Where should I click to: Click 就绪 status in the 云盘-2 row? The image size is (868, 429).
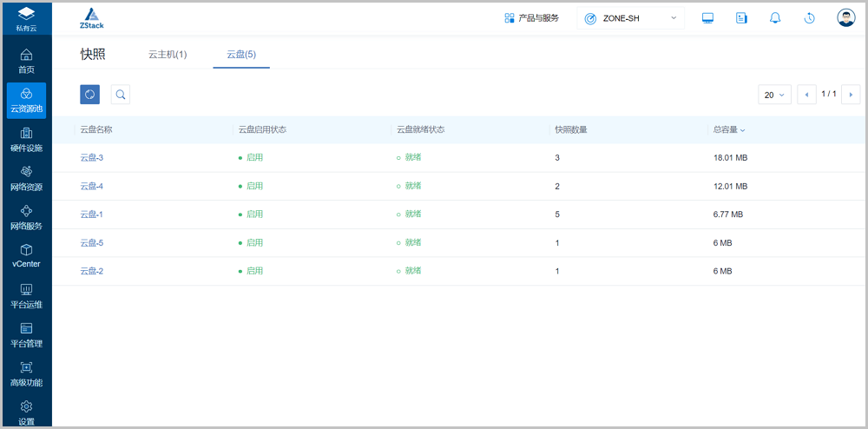click(409, 271)
